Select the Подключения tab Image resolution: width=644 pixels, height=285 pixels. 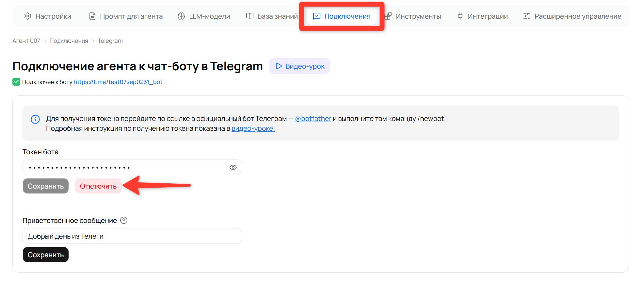[342, 16]
